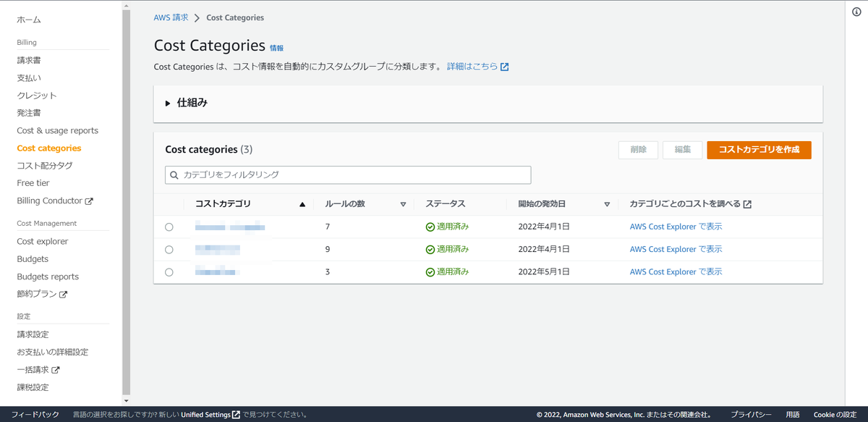This screenshot has width=868, height=422.
Task: Click the external link icon next to Billing Conductor
Action: [x=89, y=201]
